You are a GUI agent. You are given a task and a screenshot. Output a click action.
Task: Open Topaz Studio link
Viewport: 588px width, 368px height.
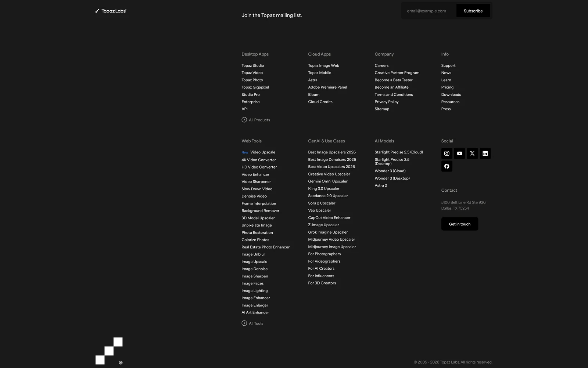click(252, 66)
